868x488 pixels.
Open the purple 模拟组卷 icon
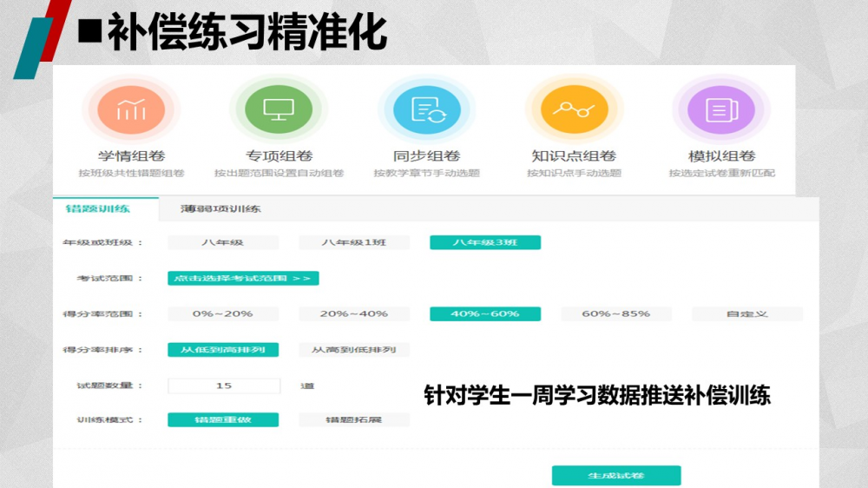721,109
